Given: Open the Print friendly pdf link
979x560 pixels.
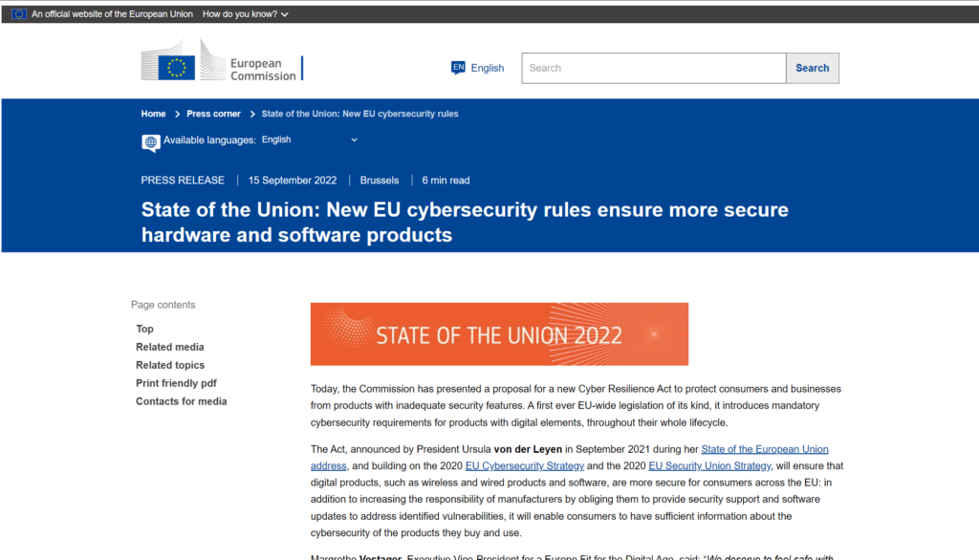Looking at the screenshot, I should point(176,382).
